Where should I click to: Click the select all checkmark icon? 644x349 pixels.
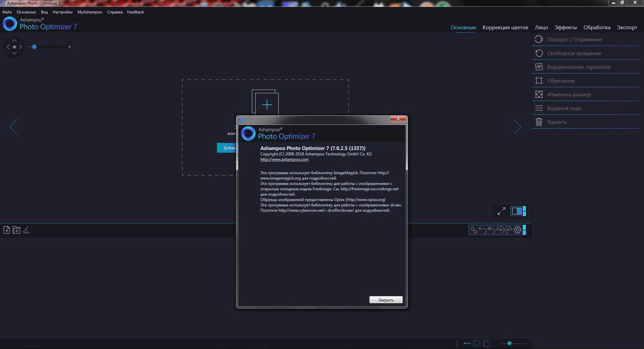(477, 343)
